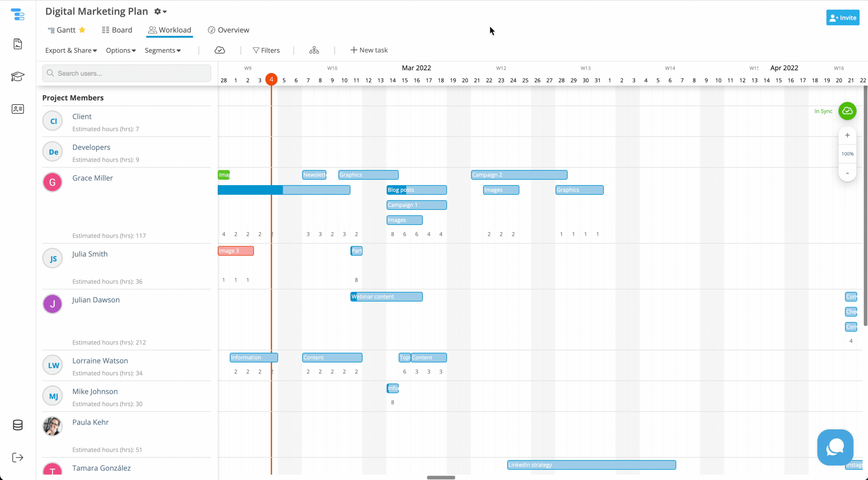Click the zoom out minus control
The image size is (868, 480).
pos(847,173)
